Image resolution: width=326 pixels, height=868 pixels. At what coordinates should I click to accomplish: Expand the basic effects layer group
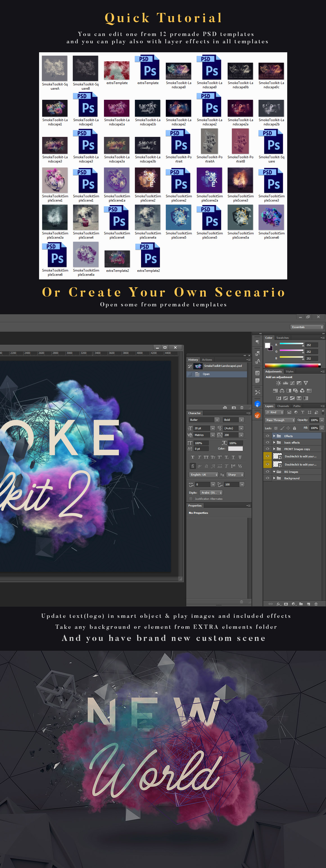274,442
